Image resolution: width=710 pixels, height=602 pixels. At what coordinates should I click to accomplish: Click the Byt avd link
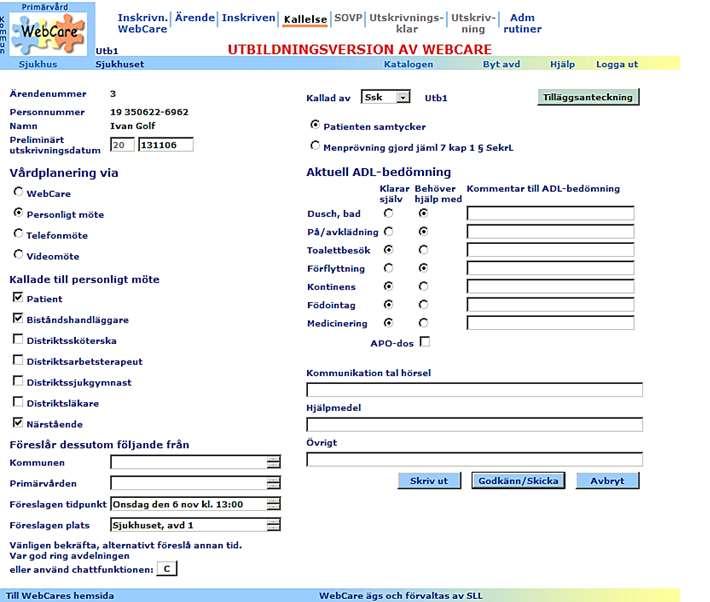pos(501,64)
